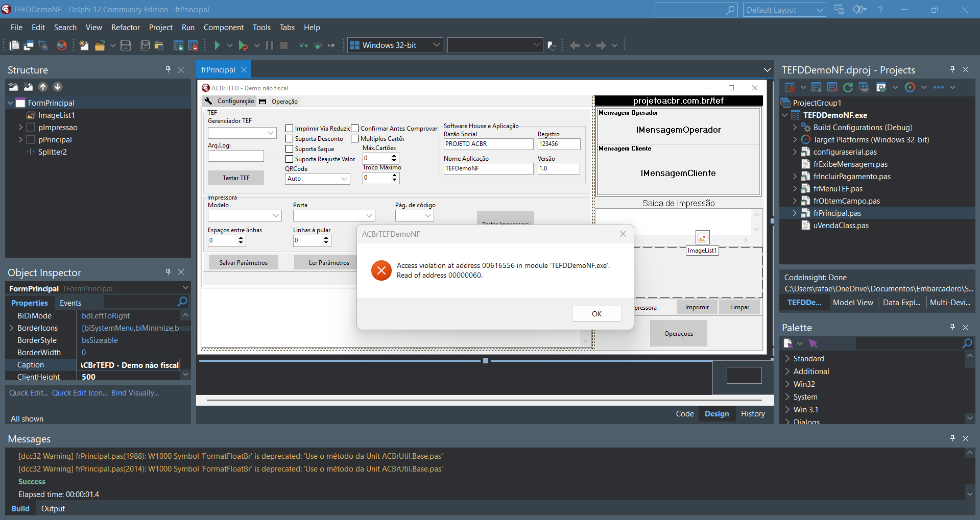980x520 pixels.
Task: Click Add File to Project icon
Action: click(x=178, y=45)
